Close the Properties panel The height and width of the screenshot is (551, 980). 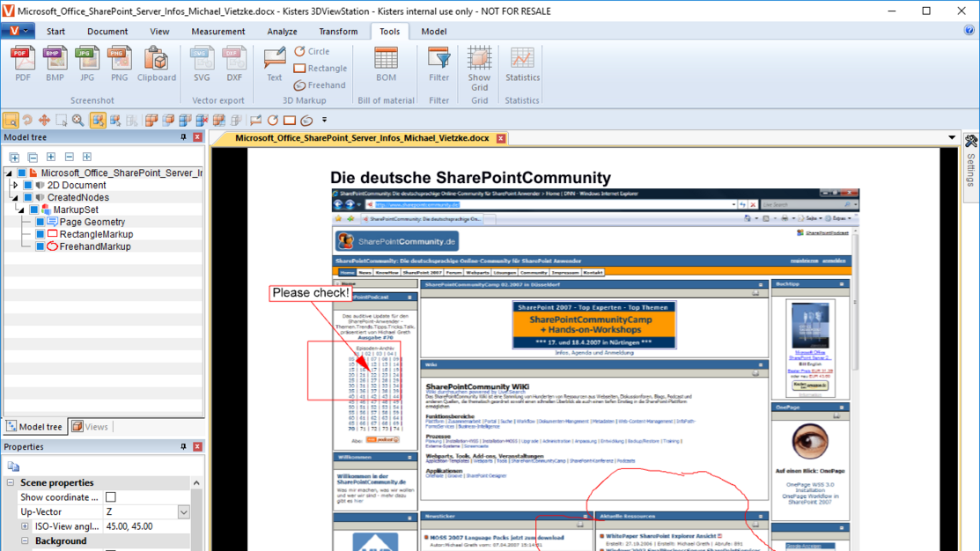click(197, 446)
